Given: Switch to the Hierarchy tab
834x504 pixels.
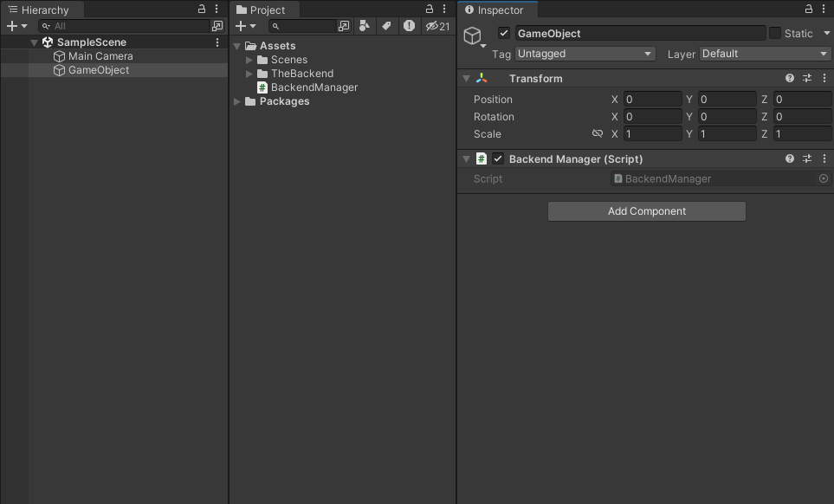Looking at the screenshot, I should pyautogui.click(x=42, y=10).
